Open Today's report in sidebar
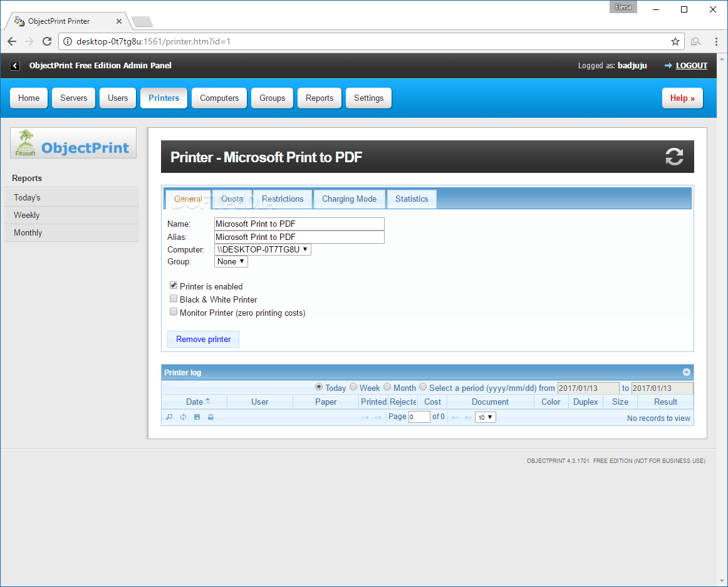The width and height of the screenshot is (728, 587). tap(72, 197)
